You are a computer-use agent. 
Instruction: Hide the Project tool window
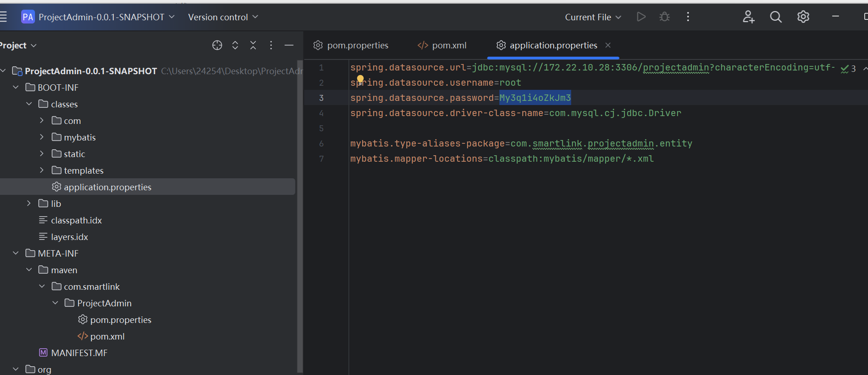[x=289, y=45]
